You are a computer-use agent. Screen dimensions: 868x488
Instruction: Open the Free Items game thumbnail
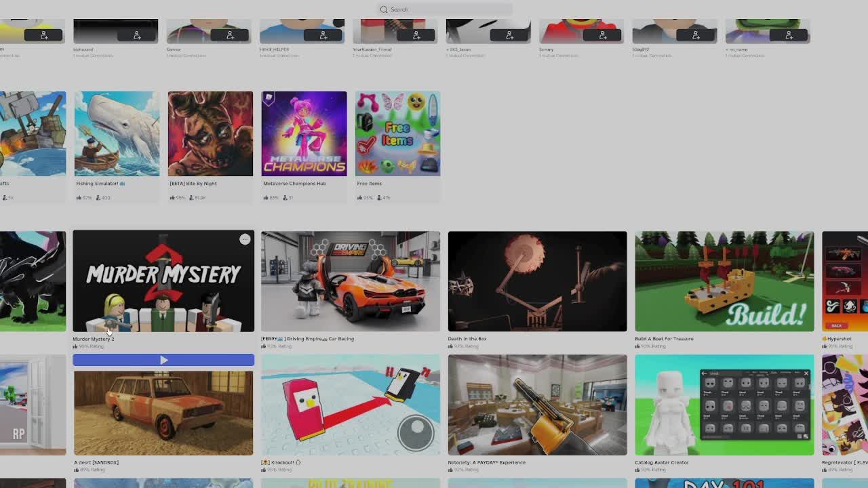tap(398, 134)
